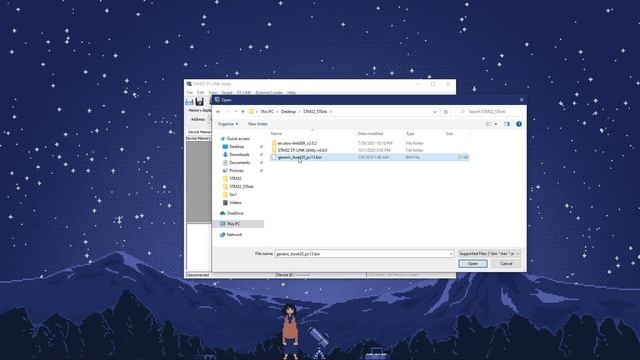Select Desktop in the address breadcrumb
640x360 pixels.
288,111
